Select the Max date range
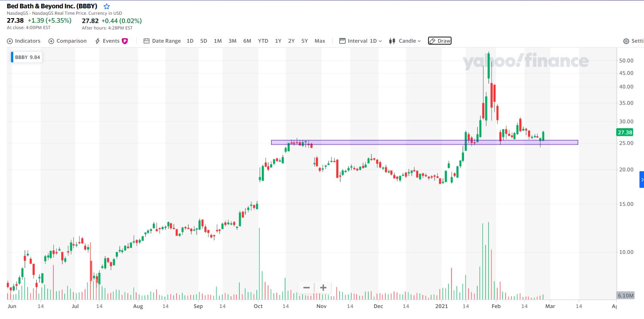 point(320,41)
